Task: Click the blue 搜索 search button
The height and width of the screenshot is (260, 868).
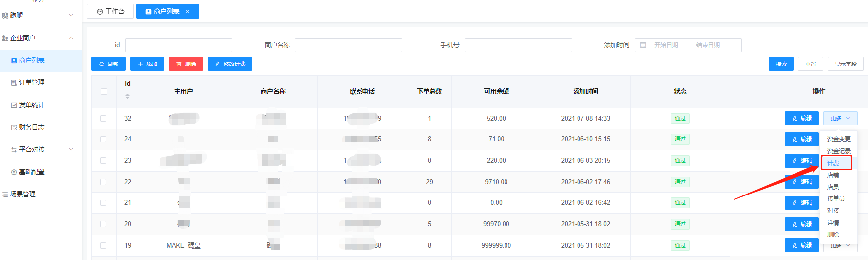Action: [781, 64]
